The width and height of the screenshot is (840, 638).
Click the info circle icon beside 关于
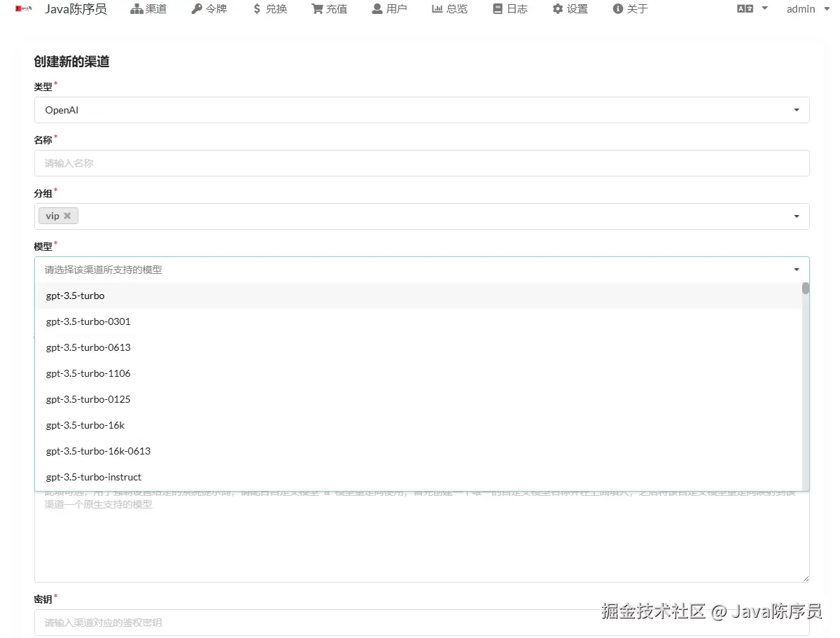tap(618, 9)
